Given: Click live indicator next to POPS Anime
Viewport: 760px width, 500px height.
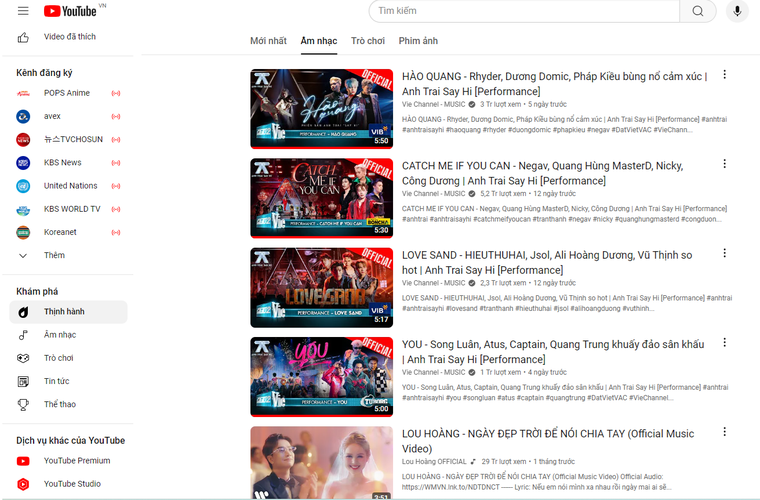Looking at the screenshot, I should (x=115, y=93).
